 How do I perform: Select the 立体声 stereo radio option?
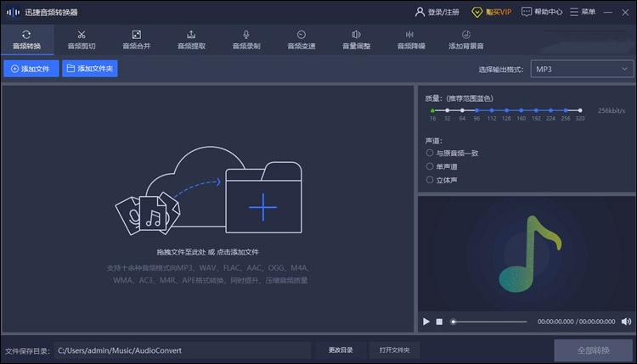point(430,180)
